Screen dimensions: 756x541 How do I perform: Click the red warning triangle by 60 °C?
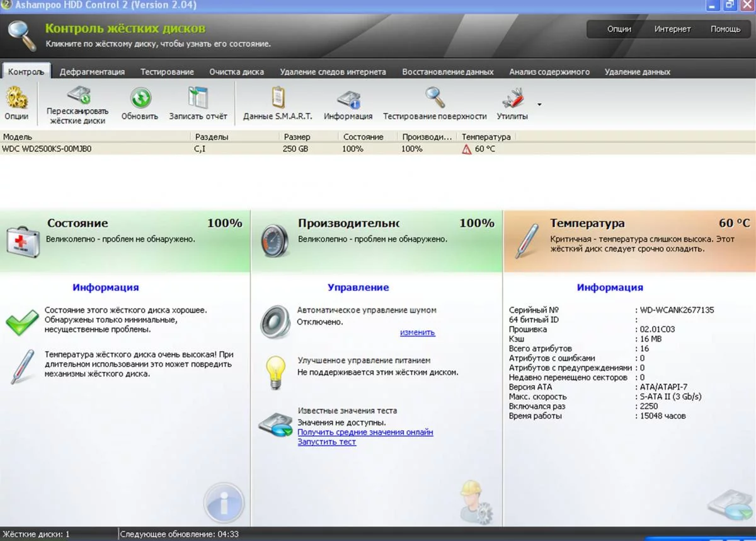click(x=467, y=149)
